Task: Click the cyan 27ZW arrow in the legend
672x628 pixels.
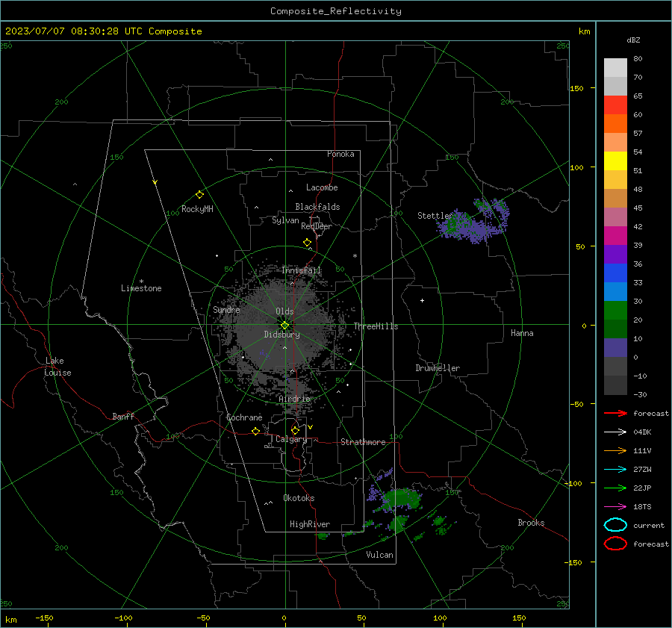Action: pyautogui.click(x=615, y=470)
